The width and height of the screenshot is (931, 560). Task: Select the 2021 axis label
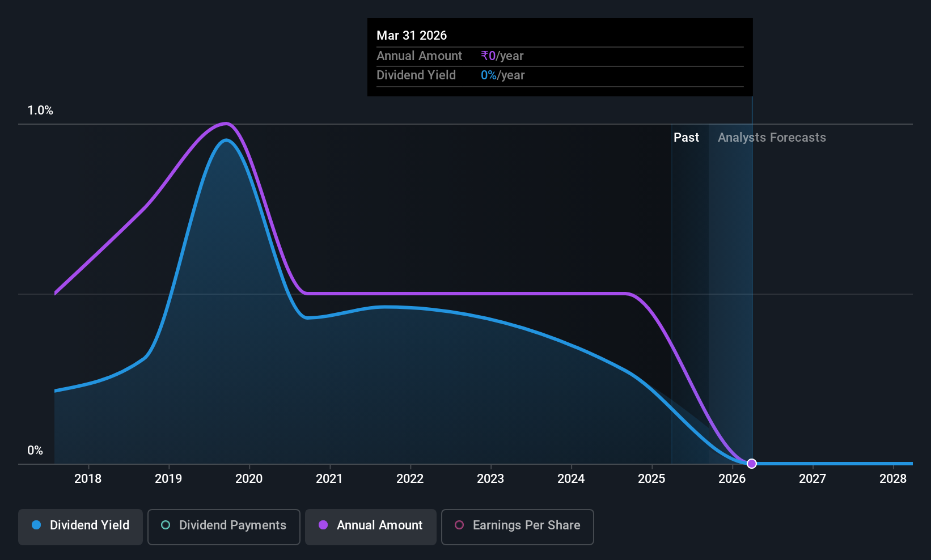329,479
